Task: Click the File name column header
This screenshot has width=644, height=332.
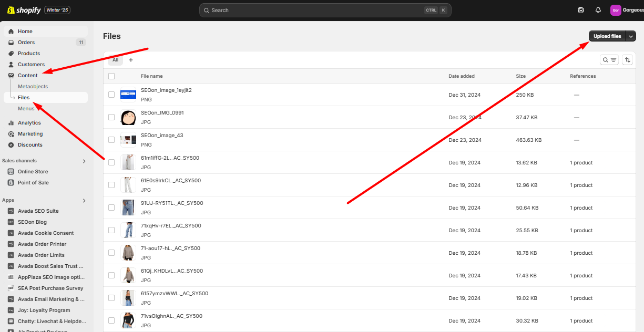Action: pyautogui.click(x=152, y=76)
